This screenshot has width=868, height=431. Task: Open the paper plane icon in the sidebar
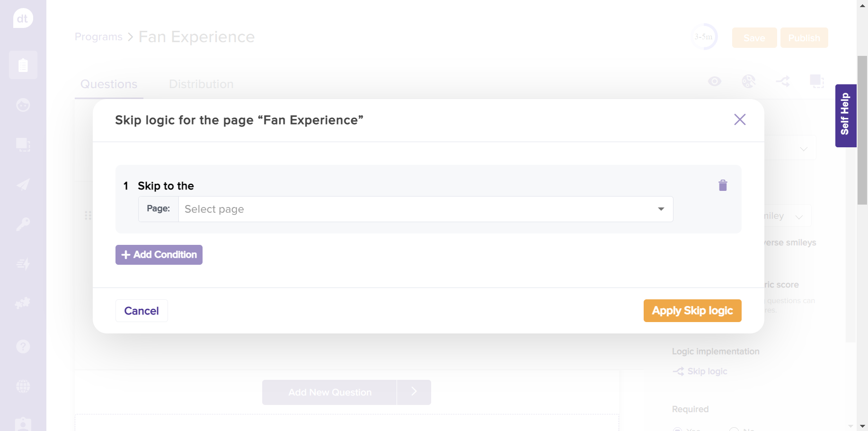pyautogui.click(x=23, y=185)
